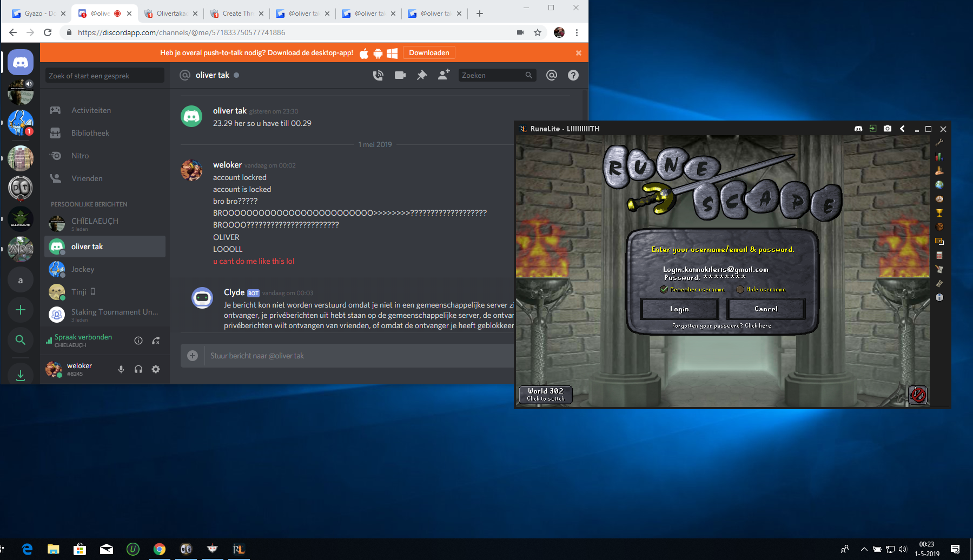Open Discord recent mentions

coord(552,75)
